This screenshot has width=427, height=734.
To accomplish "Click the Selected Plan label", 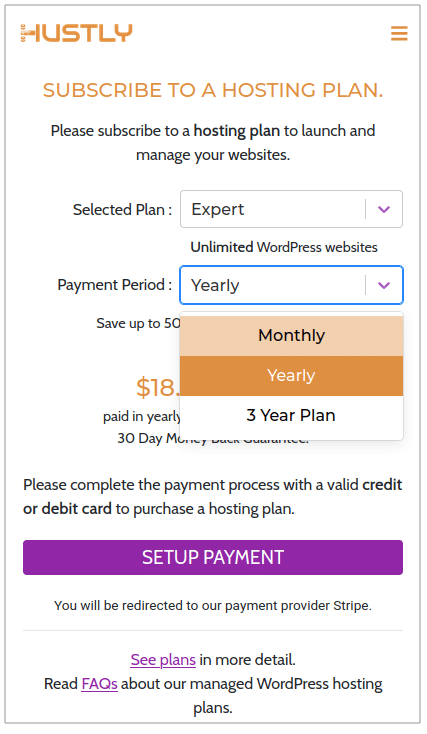I will click(x=122, y=210).
